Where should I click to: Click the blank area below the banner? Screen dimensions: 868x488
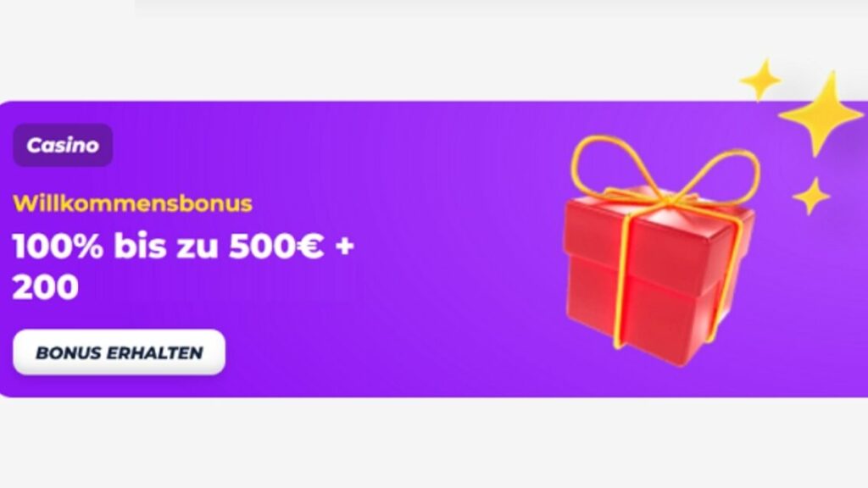tap(434, 442)
